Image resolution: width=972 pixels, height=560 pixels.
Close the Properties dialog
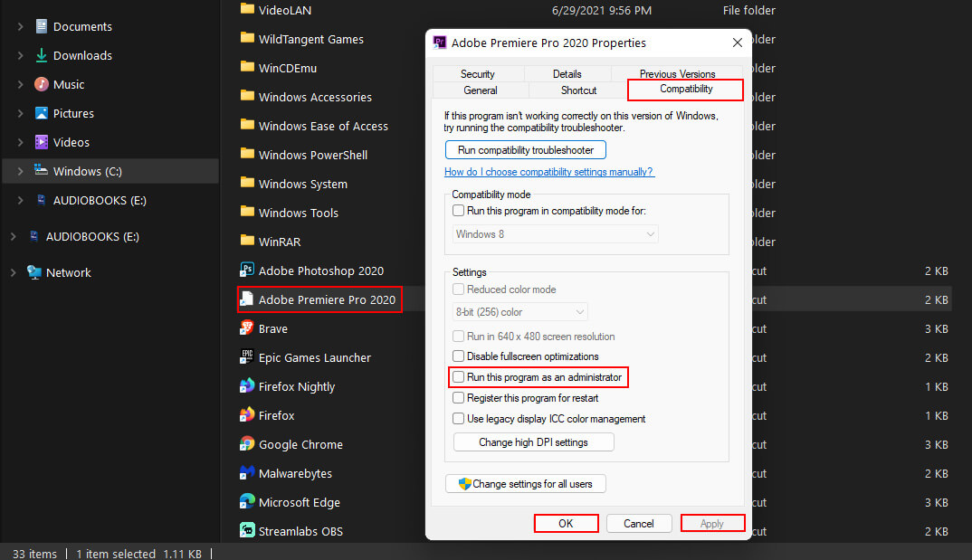[737, 43]
